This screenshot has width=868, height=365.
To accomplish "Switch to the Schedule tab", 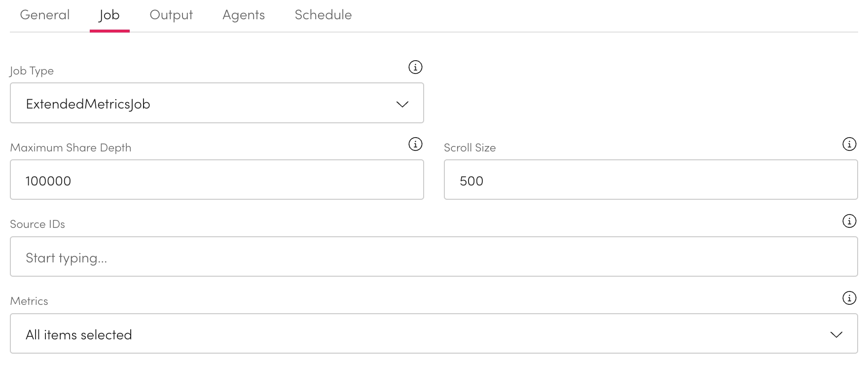I will tap(323, 15).
